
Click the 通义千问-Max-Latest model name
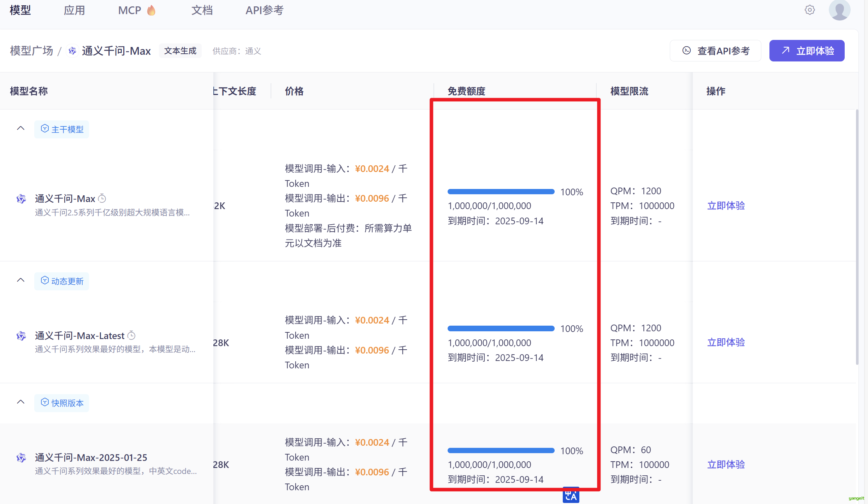pos(80,336)
